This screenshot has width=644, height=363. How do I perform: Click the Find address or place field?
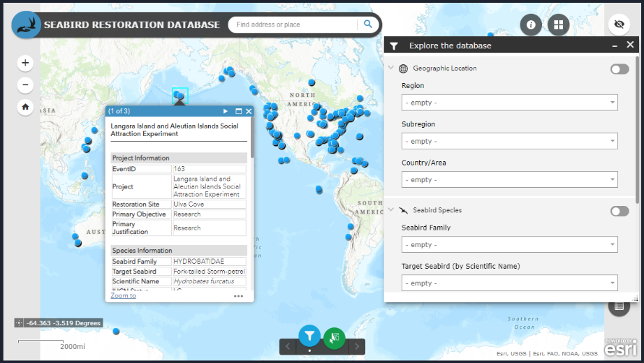pos(293,24)
